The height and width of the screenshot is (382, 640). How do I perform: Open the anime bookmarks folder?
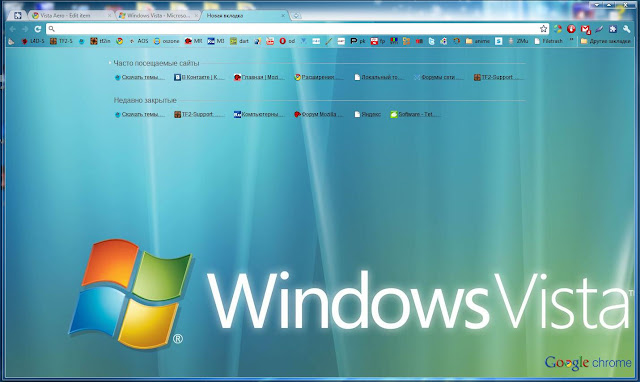tap(478, 41)
